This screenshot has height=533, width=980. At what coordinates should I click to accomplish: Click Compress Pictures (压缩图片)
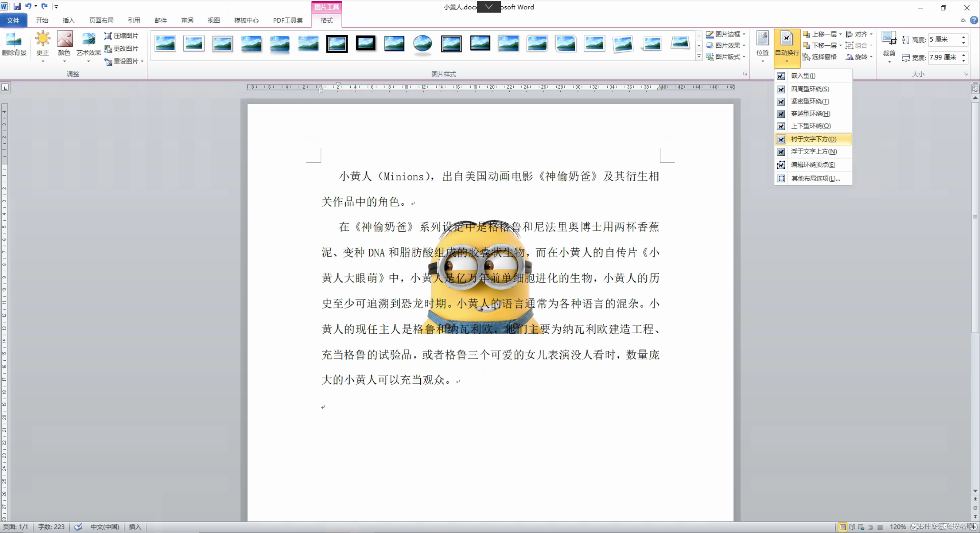[x=122, y=36]
